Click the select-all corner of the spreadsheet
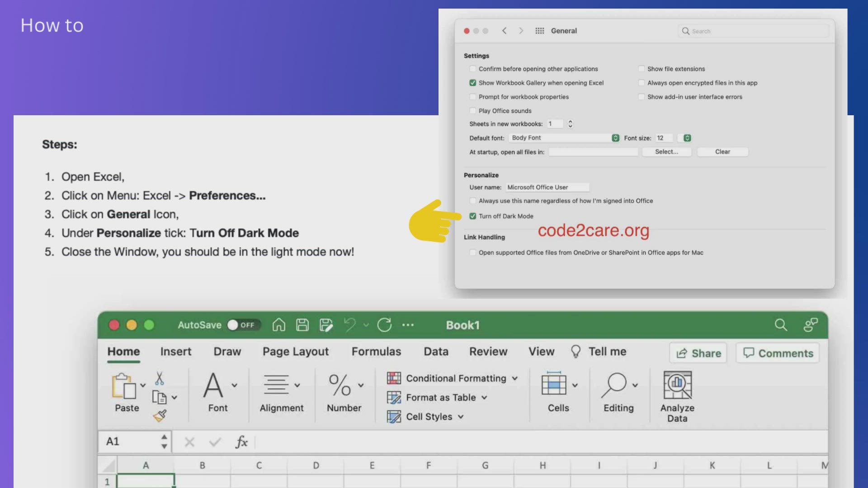 pos(108,465)
